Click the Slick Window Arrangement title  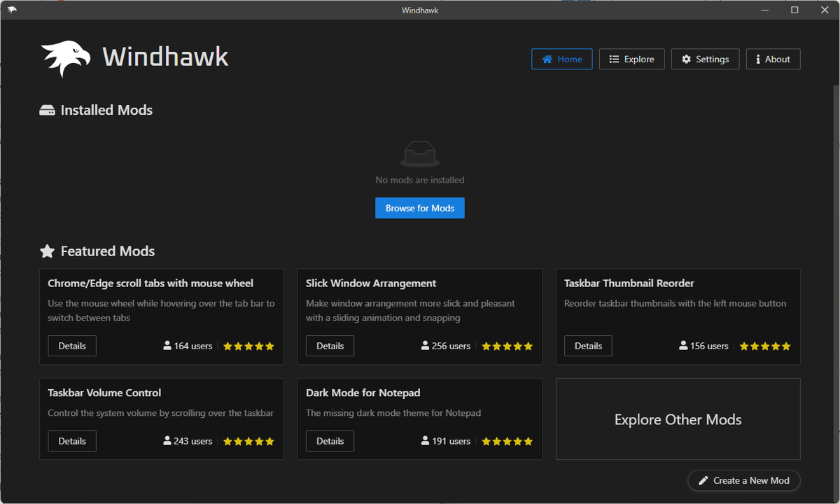[371, 283]
